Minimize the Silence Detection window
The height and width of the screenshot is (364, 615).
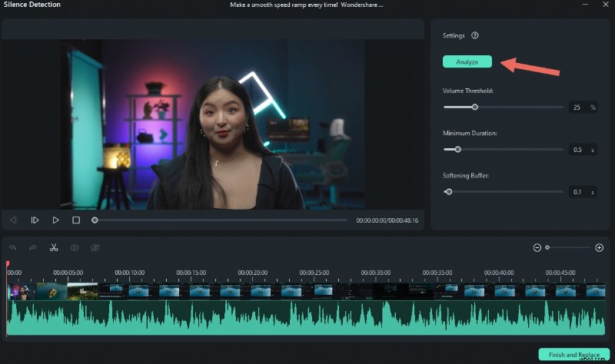[585, 5]
